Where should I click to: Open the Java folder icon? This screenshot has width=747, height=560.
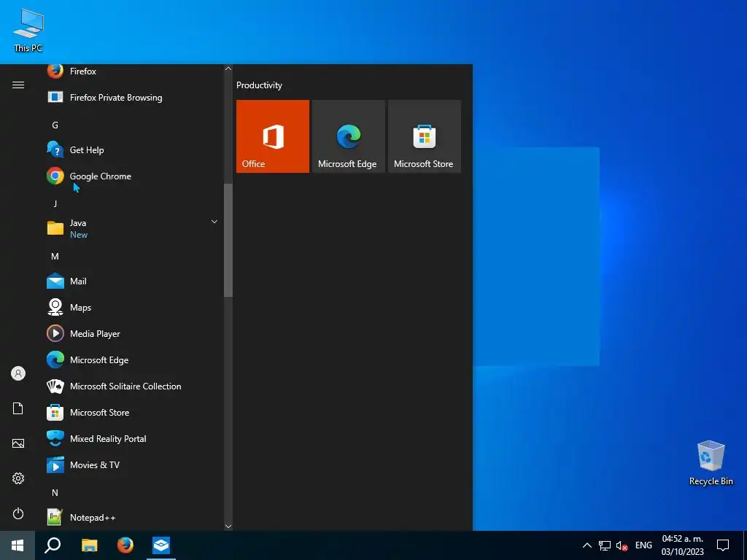click(55, 228)
